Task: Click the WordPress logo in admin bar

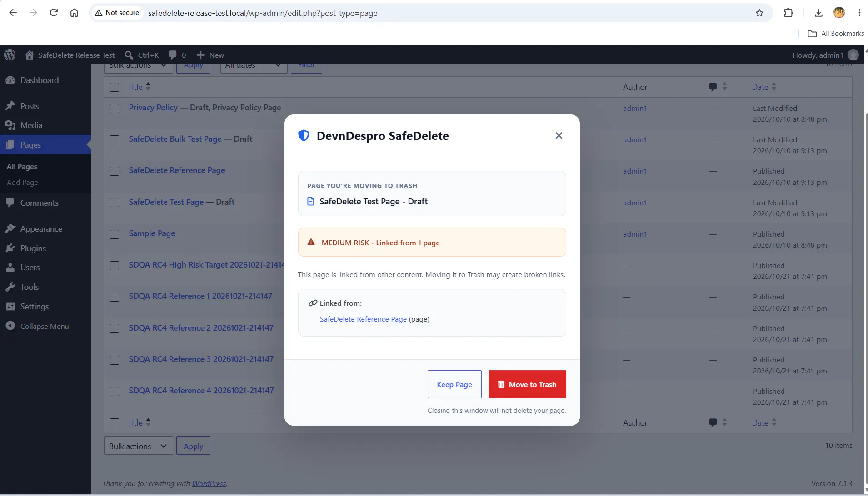Action: tap(10, 55)
